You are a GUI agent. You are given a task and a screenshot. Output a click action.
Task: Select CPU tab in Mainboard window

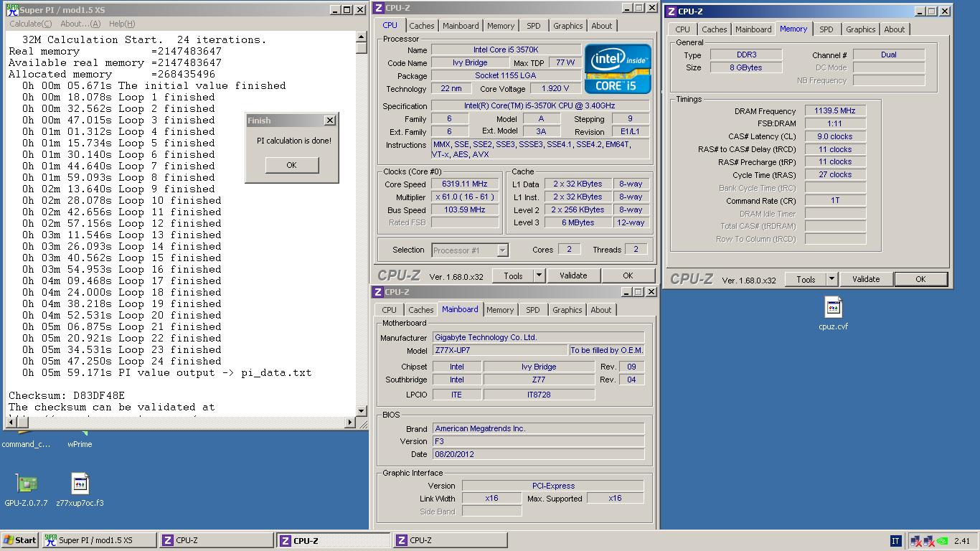click(389, 310)
